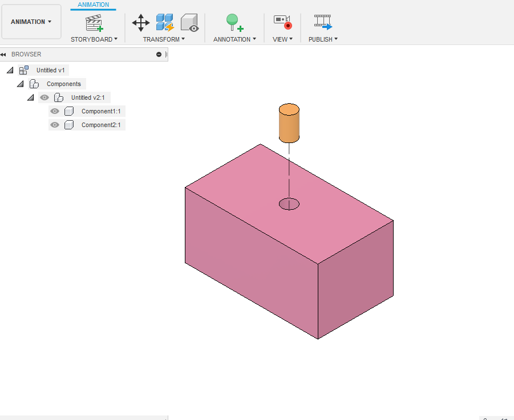Select the ANIMATION ribbon tab
The width and height of the screenshot is (514, 420).
(93, 5)
